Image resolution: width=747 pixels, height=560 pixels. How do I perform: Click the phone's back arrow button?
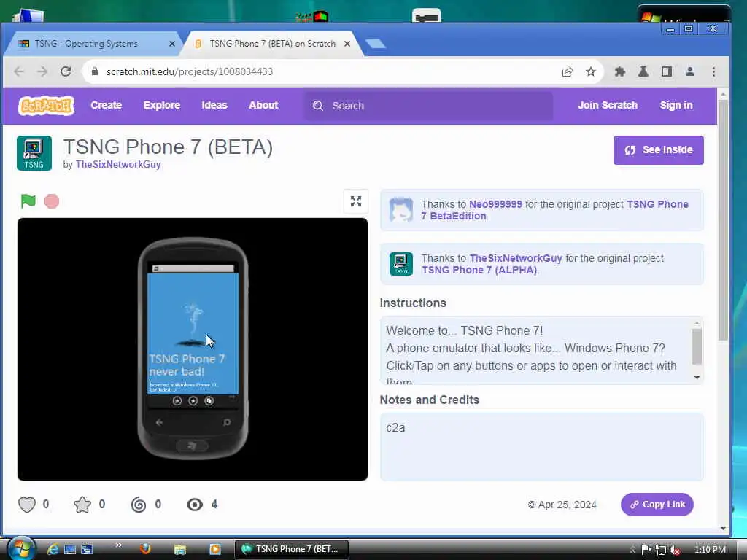click(x=159, y=422)
